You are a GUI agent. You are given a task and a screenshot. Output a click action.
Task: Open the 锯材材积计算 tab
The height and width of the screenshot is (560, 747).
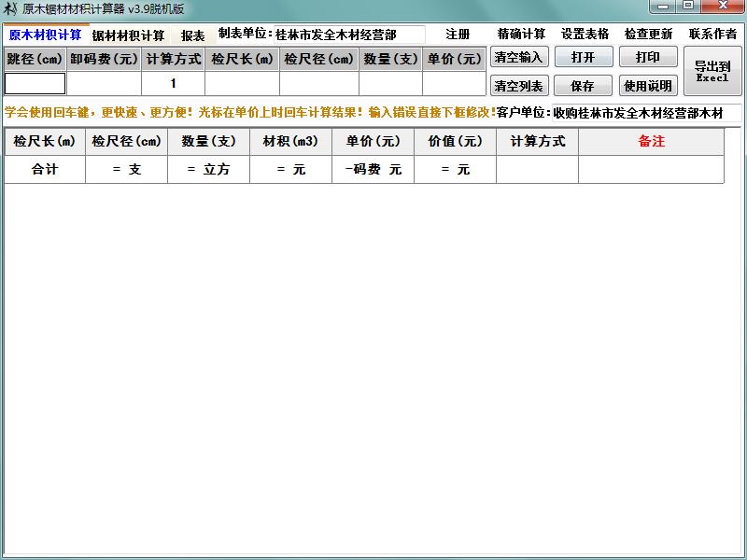pyautogui.click(x=128, y=35)
